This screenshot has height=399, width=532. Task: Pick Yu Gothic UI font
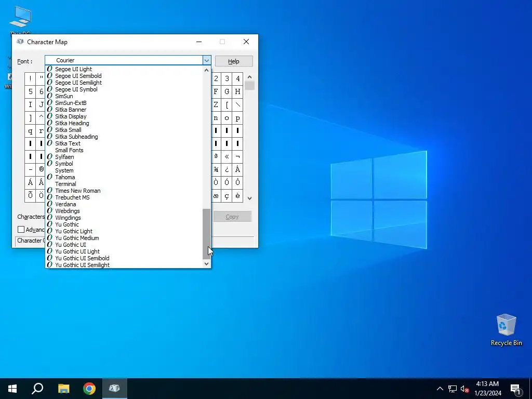click(124, 245)
